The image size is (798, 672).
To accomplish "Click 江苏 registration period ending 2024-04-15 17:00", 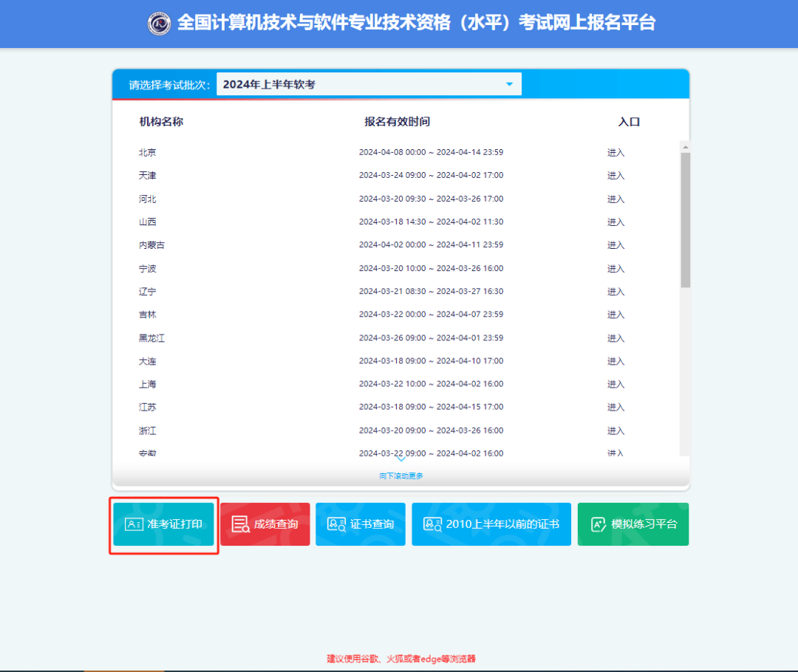I will tap(431, 407).
